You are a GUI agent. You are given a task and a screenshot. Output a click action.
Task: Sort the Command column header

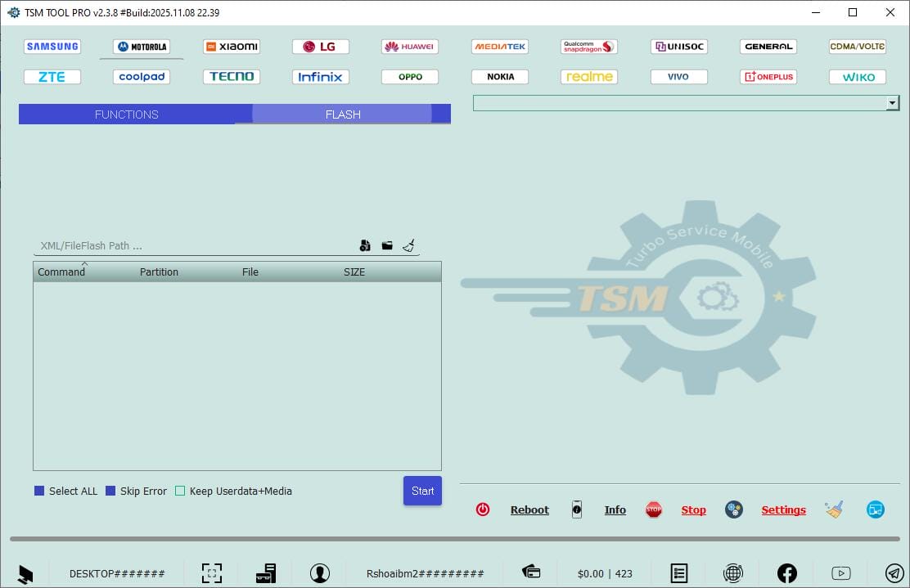pos(61,272)
